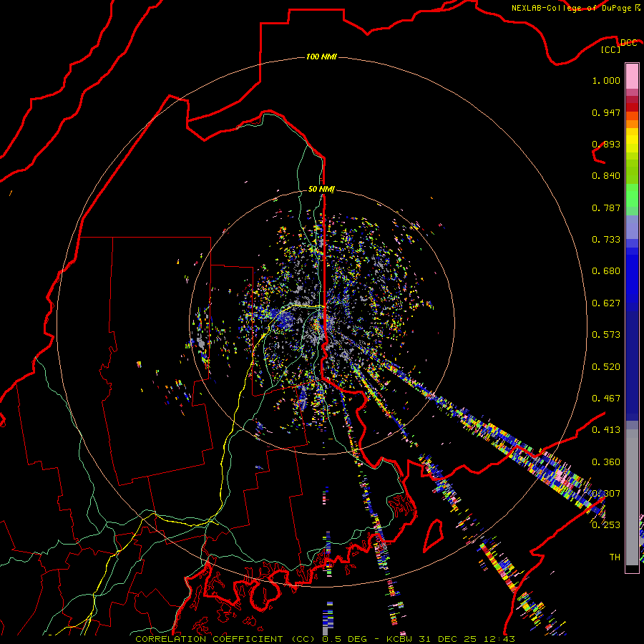Viewport: 644px width, 644px height.
Task: Click the 0.413 scale value
Action: (x=606, y=430)
